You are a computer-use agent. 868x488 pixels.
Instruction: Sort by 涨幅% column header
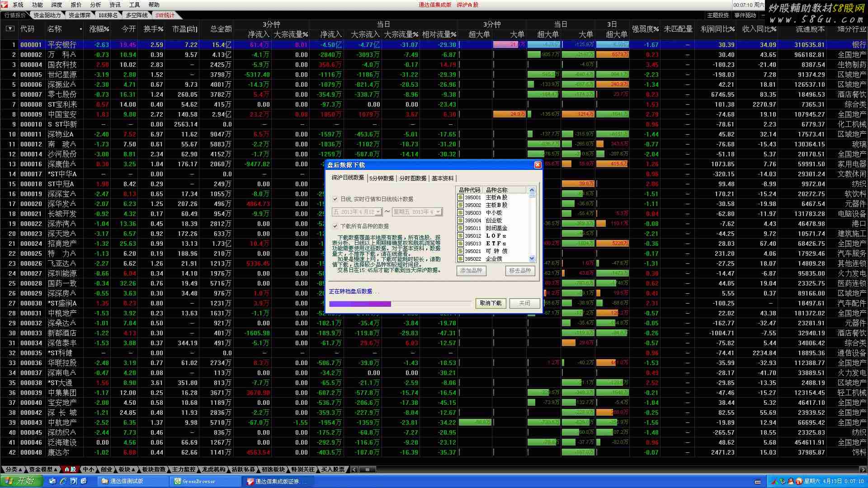(99, 29)
